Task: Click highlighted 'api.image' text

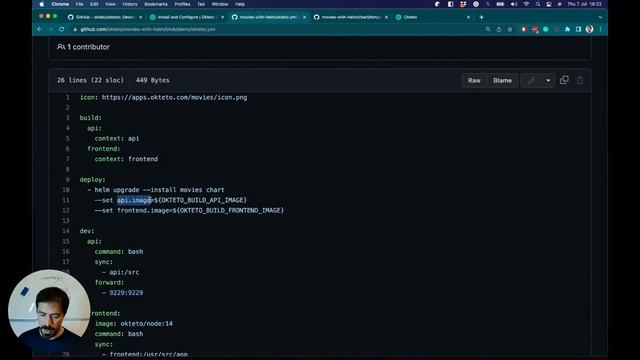Action: [134, 200]
